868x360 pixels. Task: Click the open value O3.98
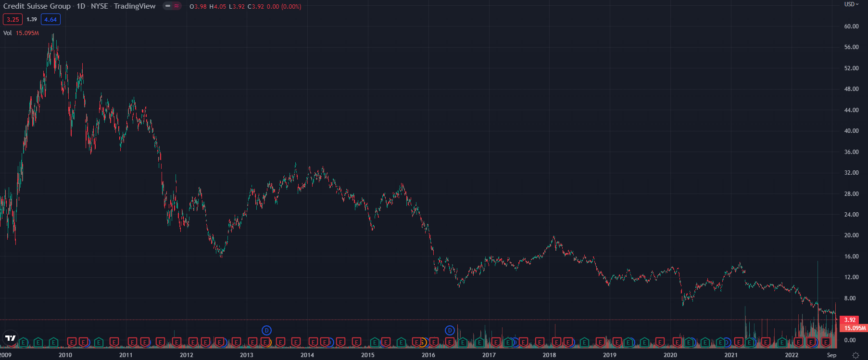[198, 7]
